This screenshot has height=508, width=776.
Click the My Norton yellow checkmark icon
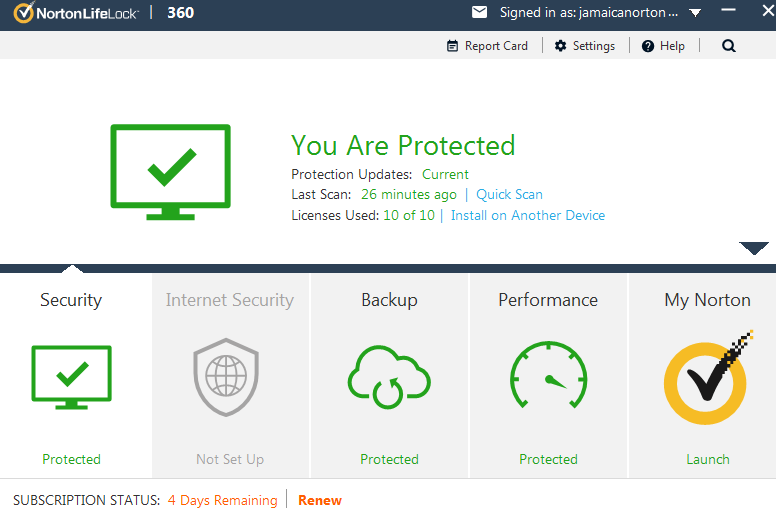[x=708, y=378]
